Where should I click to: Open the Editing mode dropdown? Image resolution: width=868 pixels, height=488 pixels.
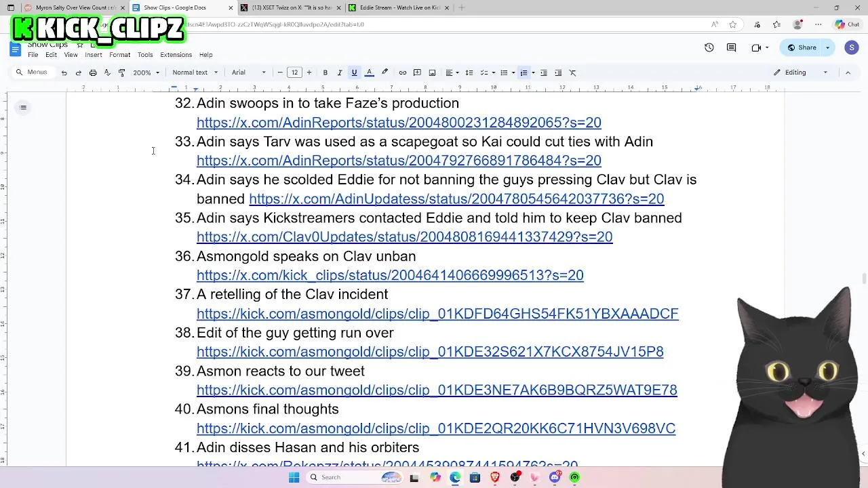click(801, 73)
